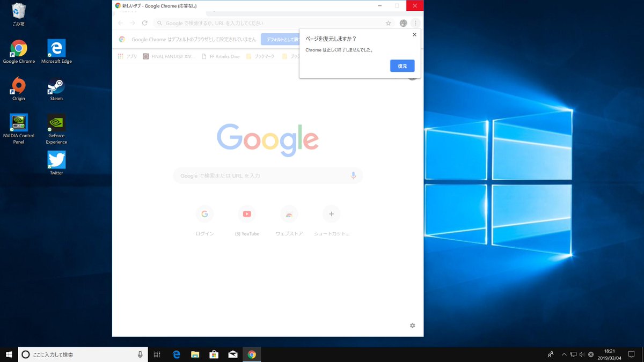Open the Chrome profile avatar
This screenshot has width=644, height=362.
coord(403,23)
